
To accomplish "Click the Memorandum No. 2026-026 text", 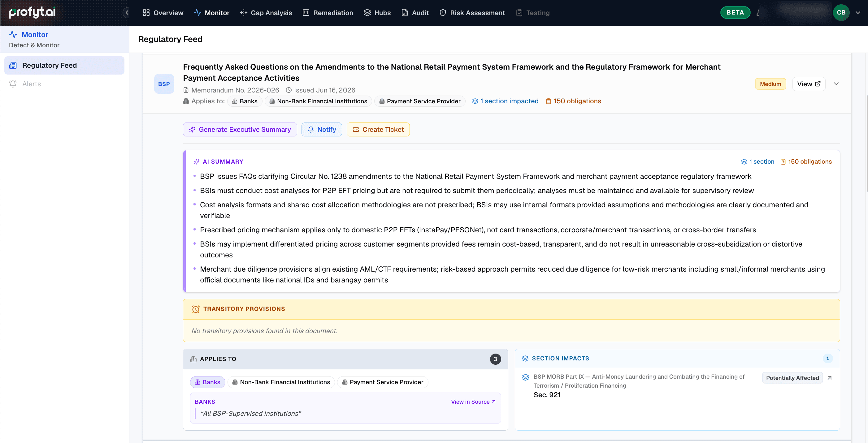I will pyautogui.click(x=235, y=90).
